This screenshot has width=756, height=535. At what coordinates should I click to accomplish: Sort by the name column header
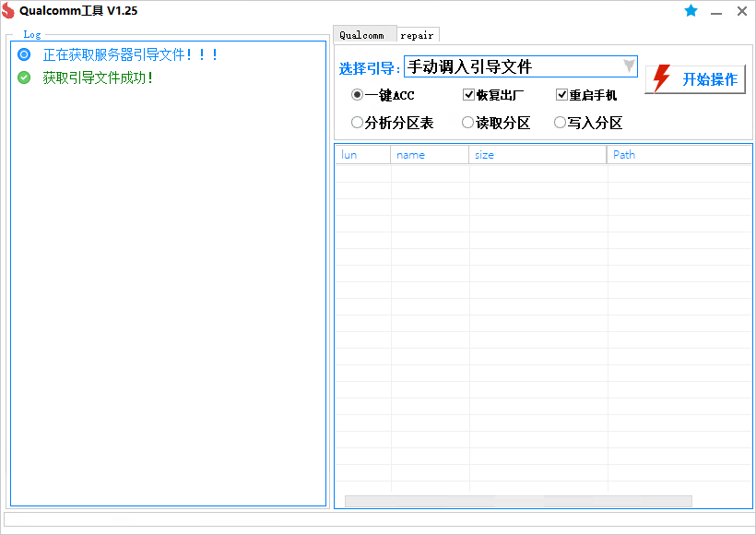point(429,155)
